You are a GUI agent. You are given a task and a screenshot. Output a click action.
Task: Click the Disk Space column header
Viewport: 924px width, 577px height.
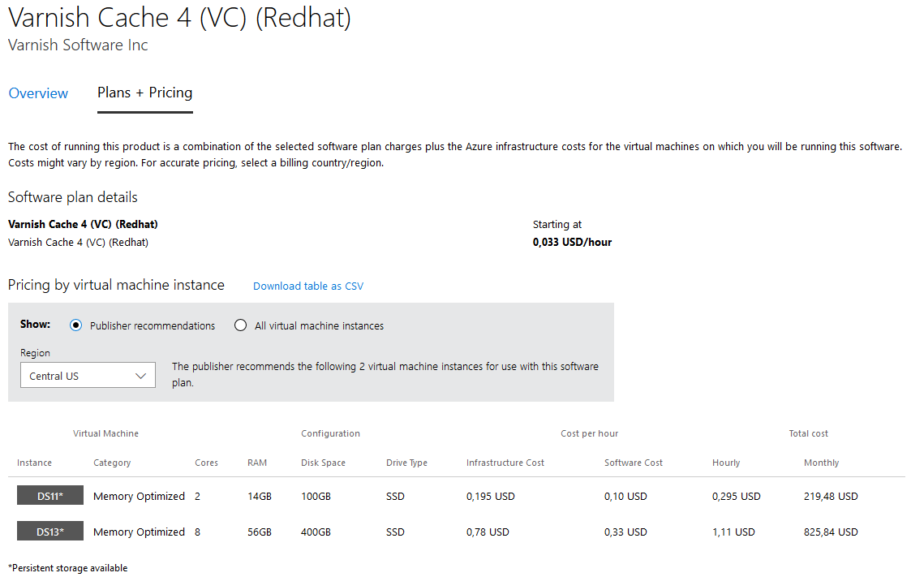pyautogui.click(x=323, y=463)
